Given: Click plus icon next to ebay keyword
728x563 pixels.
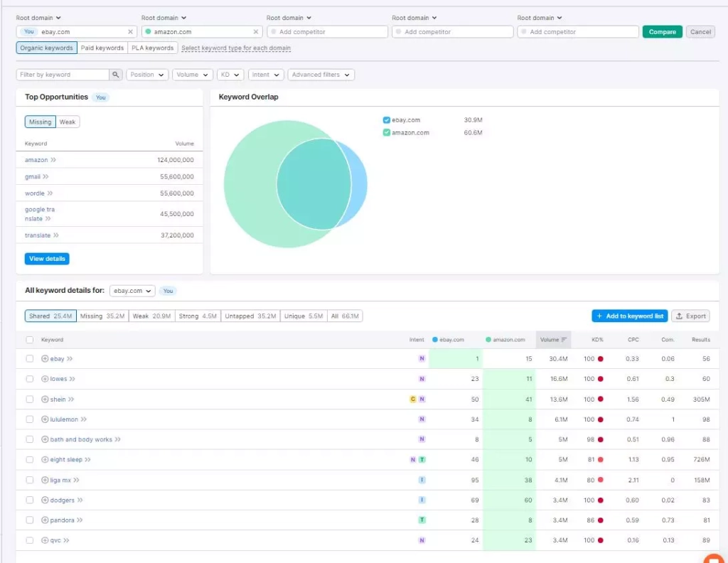Looking at the screenshot, I should (45, 359).
